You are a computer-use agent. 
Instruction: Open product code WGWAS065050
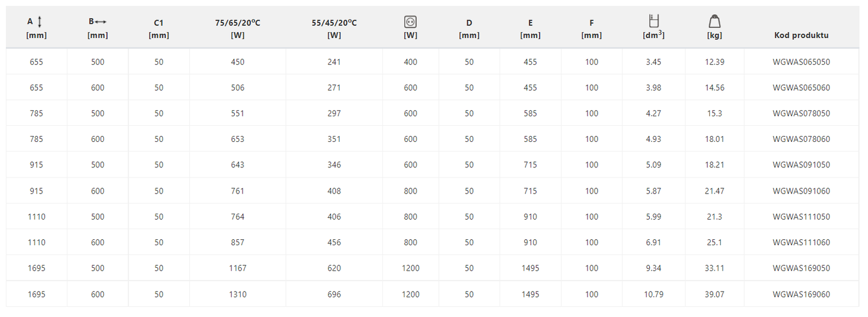[x=801, y=62]
